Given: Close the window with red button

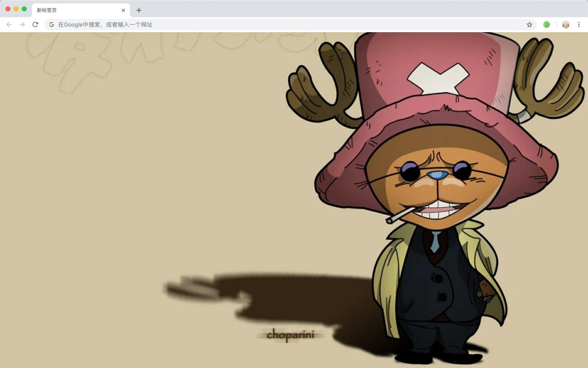Looking at the screenshot, I should pos(8,9).
